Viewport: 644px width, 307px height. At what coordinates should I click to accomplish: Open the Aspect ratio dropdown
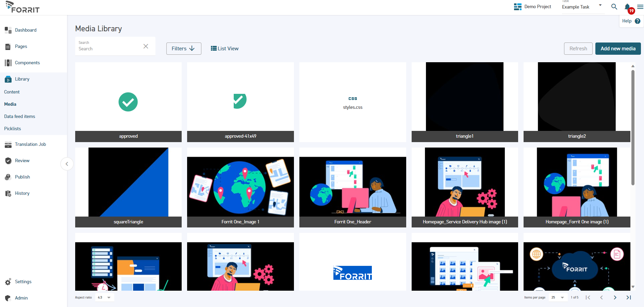(104, 297)
